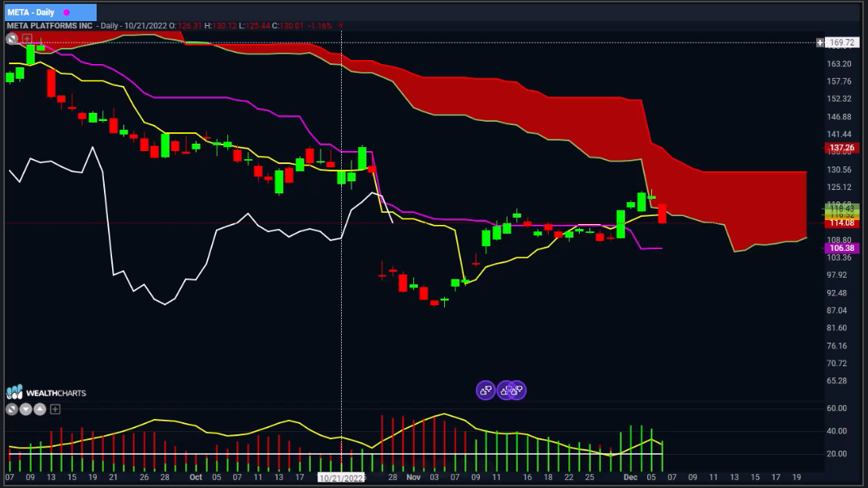Click the 163.20 price axis value

coord(840,64)
